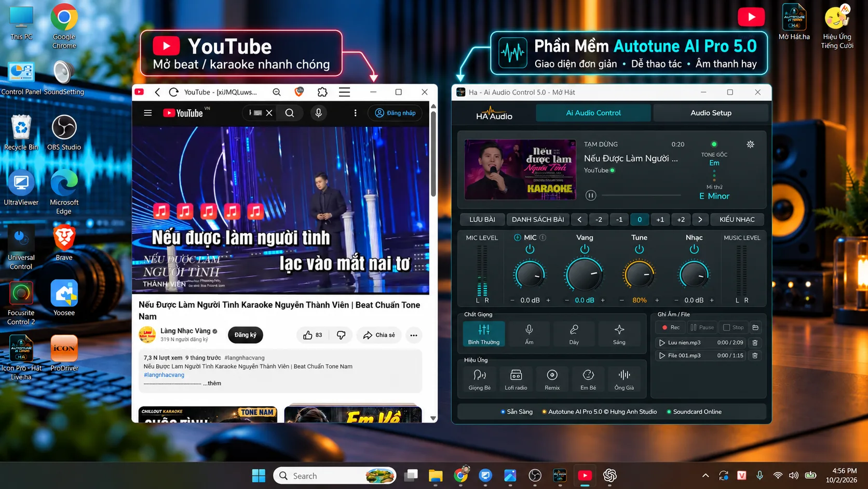Open the Brave browser menu icon
Image resolution: width=868 pixels, height=489 pixels.
click(344, 92)
